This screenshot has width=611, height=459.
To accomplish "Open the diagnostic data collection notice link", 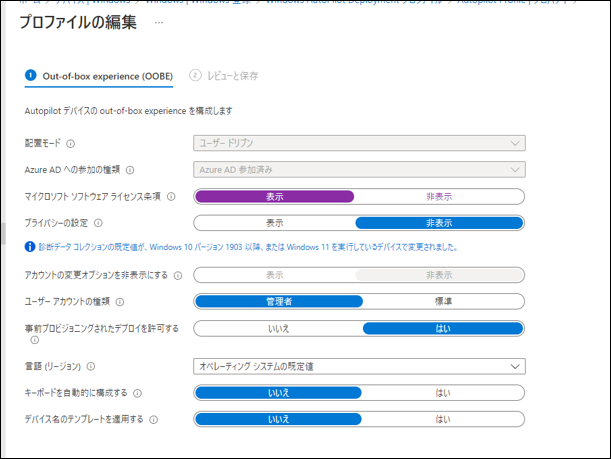I will click(248, 247).
